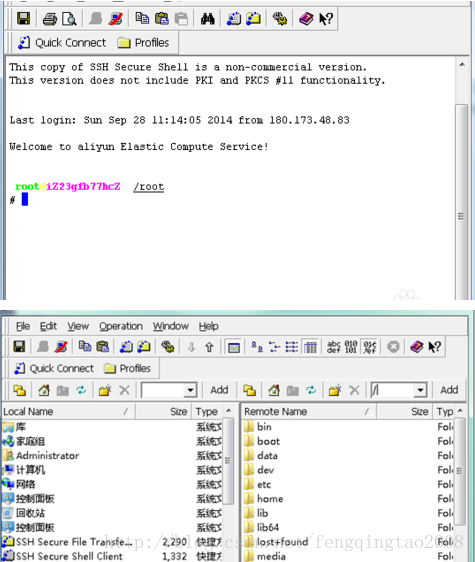Open New Terminal Window from transfer toolbar
Screen dimensions: 475x562
tap(126, 347)
